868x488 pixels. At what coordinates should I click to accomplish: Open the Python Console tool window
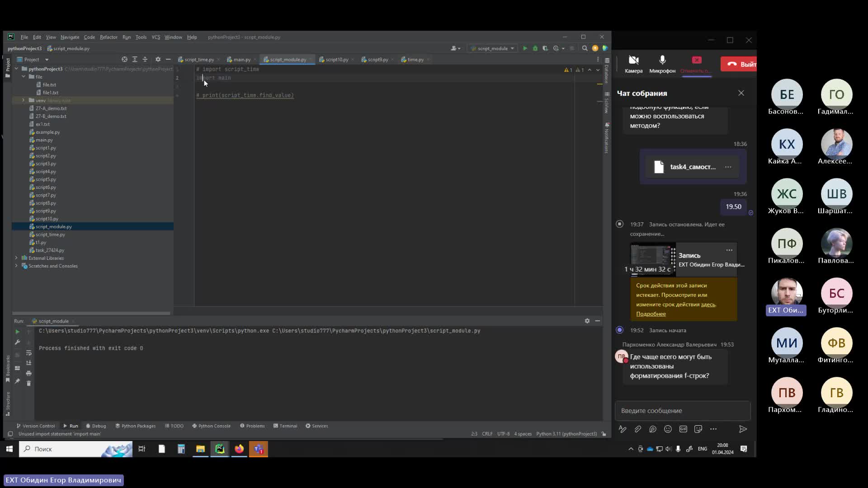tap(212, 426)
